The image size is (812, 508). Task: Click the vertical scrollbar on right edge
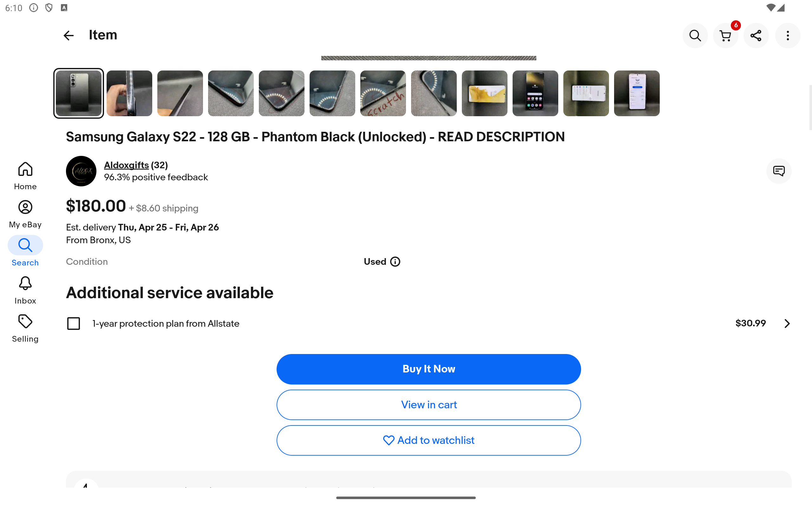[810, 108]
